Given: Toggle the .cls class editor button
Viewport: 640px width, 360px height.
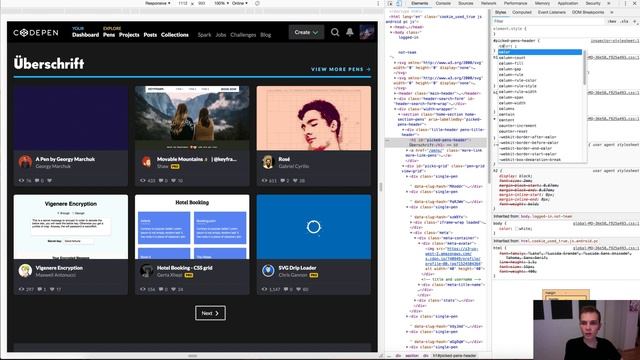Looking at the screenshot, I should pyautogui.click(x=624, y=21).
